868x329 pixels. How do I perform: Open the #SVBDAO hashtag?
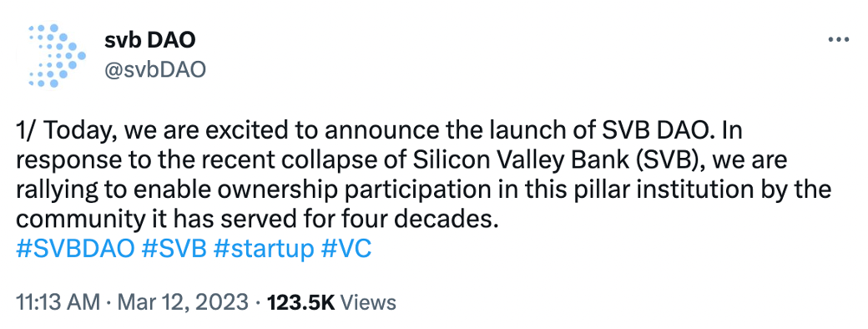click(x=75, y=249)
